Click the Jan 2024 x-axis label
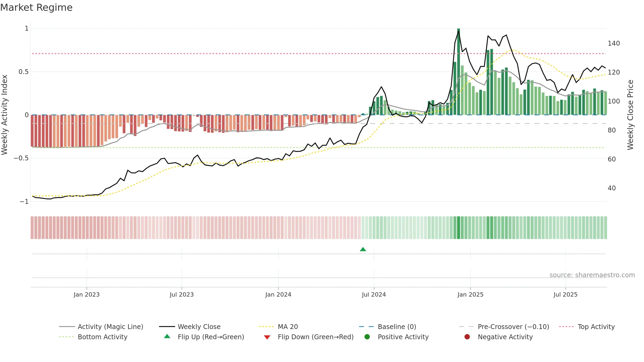The height and width of the screenshot is (362, 644). click(x=278, y=295)
